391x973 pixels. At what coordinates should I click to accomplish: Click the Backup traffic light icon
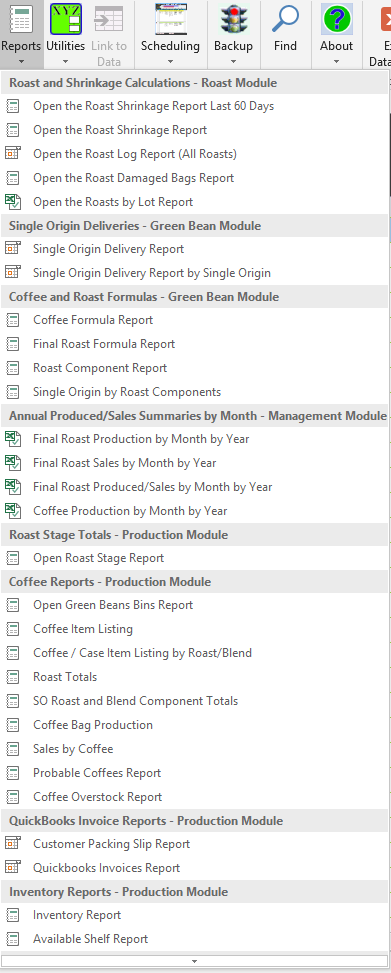233,19
